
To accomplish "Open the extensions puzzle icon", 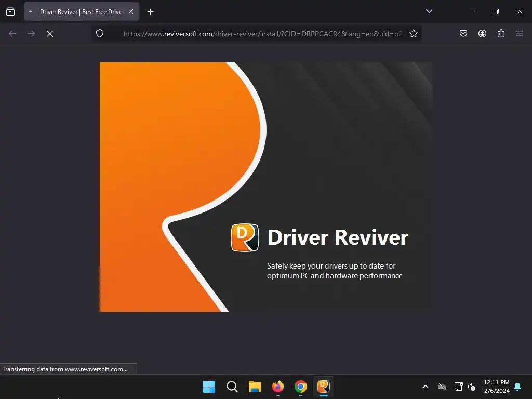I will click(501, 34).
